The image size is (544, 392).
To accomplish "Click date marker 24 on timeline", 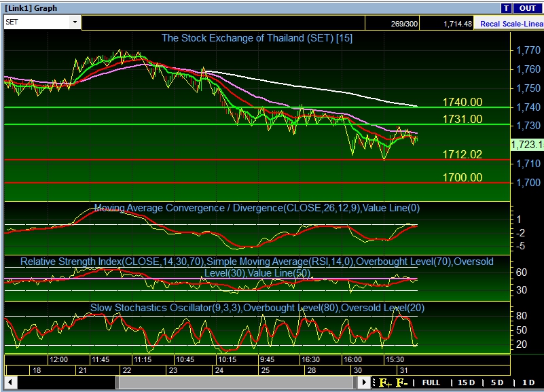I will (219, 370).
